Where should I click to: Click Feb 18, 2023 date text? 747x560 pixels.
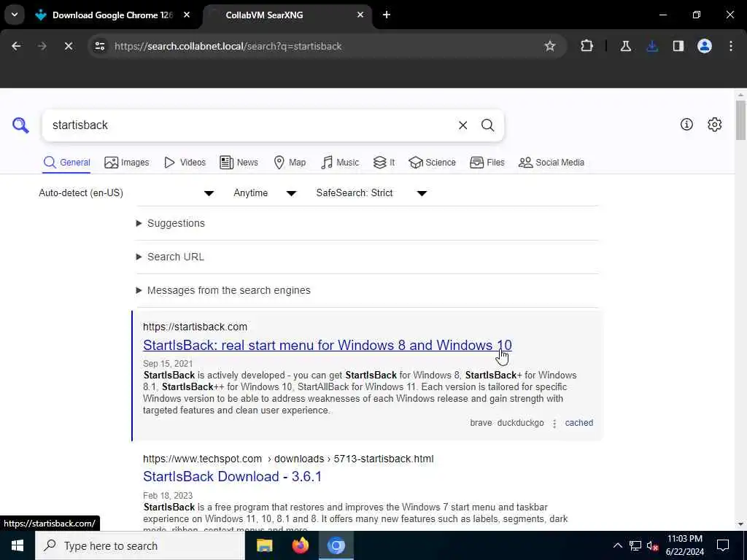coord(168,496)
